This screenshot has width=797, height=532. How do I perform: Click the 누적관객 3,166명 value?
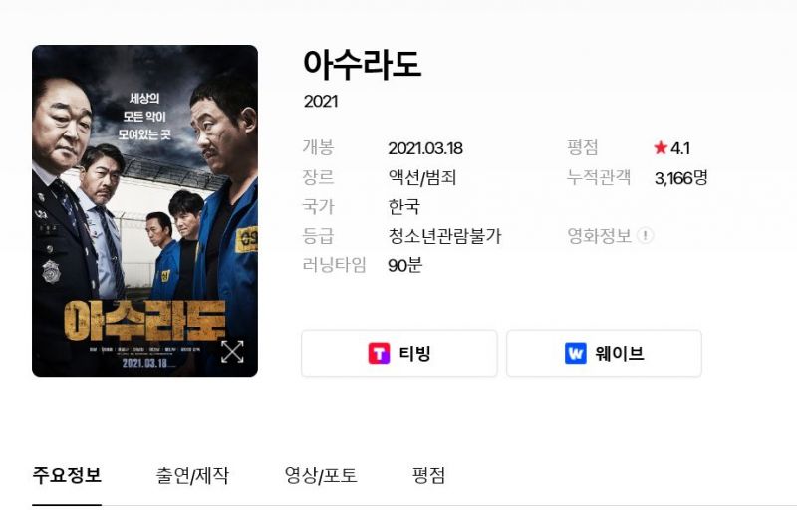(x=681, y=178)
